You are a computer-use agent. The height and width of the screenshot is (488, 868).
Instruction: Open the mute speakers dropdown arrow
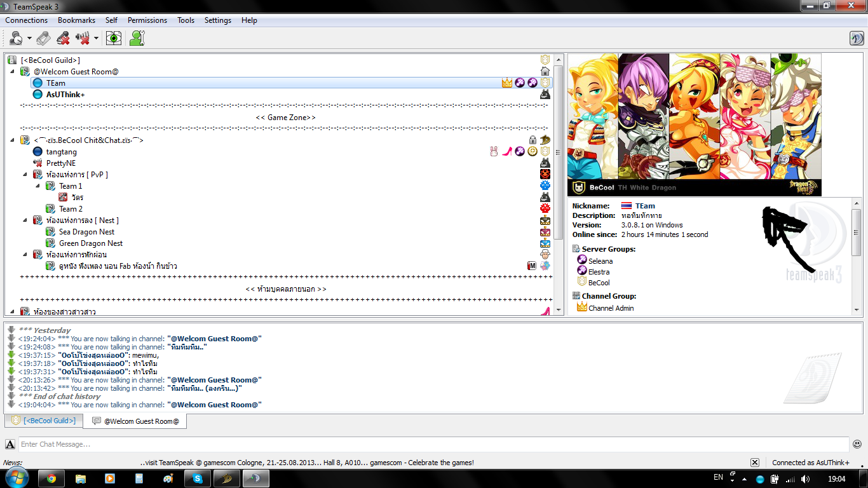(96, 38)
